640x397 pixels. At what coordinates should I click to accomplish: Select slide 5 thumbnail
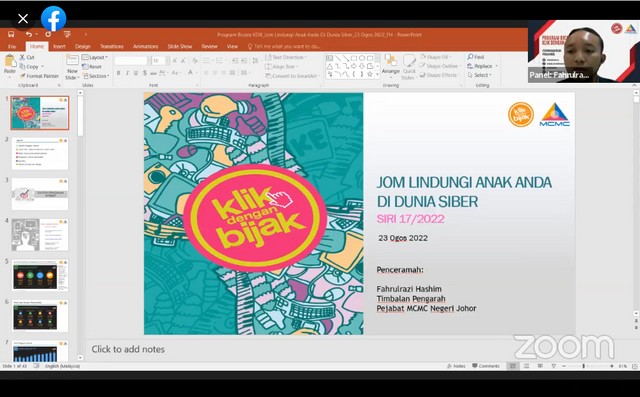point(40,275)
